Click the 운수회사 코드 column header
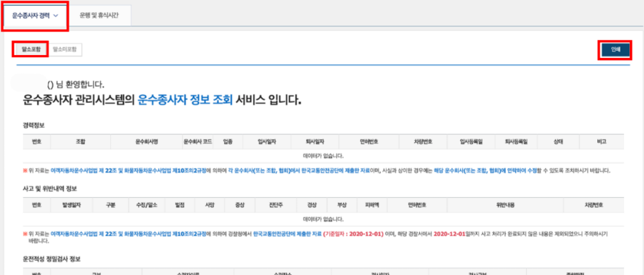 click(198, 141)
